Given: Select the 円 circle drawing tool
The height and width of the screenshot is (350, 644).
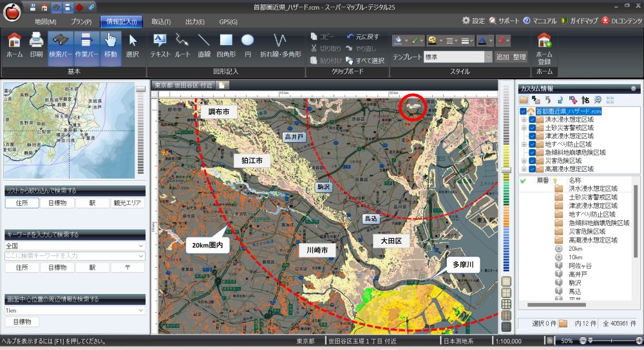Looking at the screenshot, I should (x=247, y=45).
